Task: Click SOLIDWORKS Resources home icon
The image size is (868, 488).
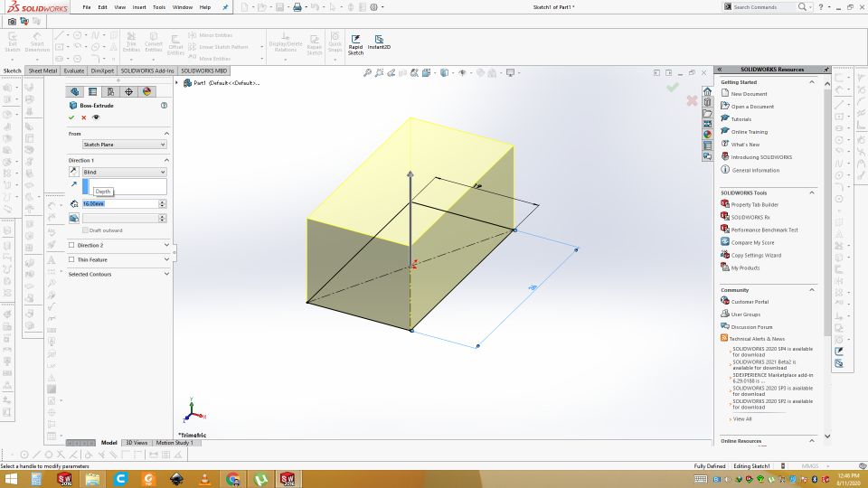Action: pos(707,92)
